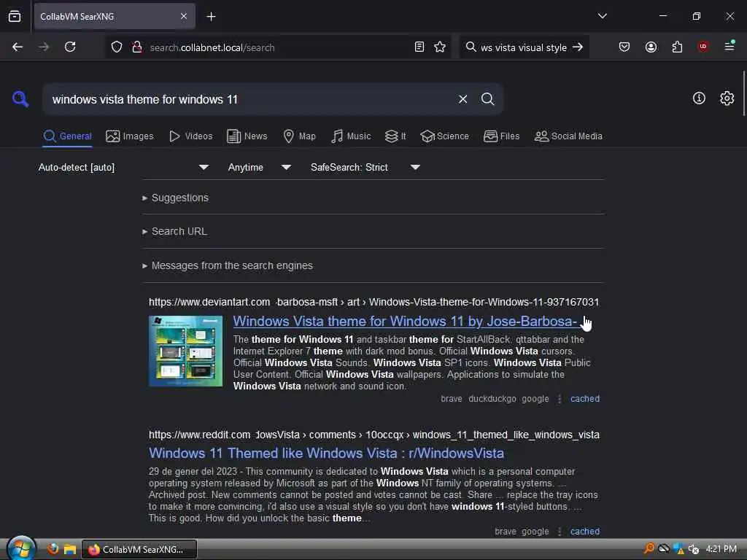
Task: Bookmark this page with the star
Action: 440,47
